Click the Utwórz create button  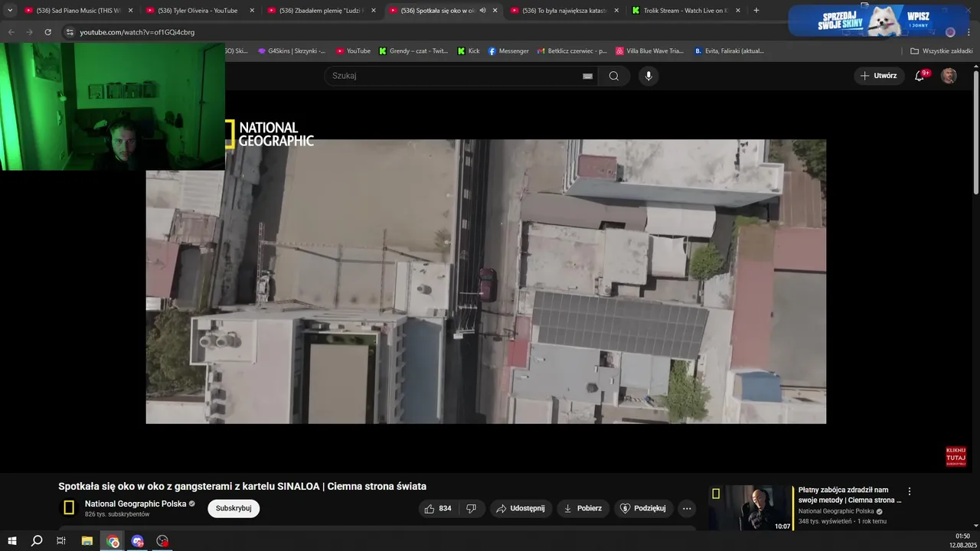pyautogui.click(x=878, y=76)
